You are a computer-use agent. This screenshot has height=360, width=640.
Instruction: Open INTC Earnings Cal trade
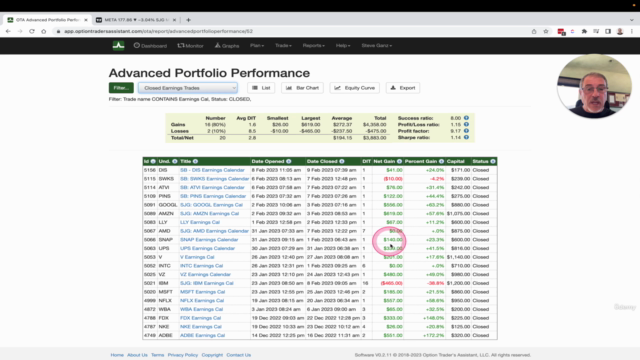[x=202, y=266]
